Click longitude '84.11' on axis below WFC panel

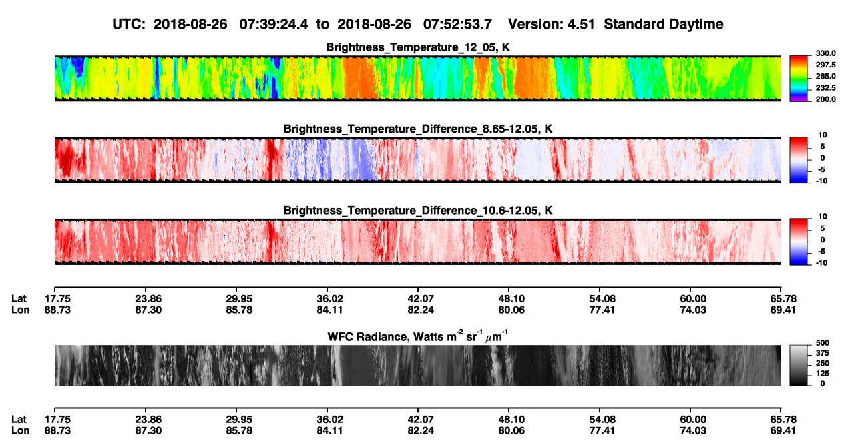point(327,430)
